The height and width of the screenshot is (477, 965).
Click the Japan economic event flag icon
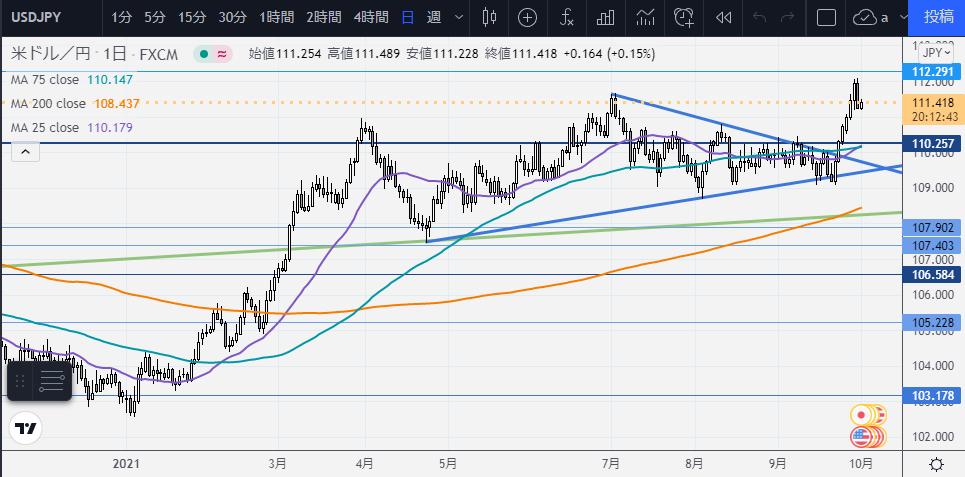(x=862, y=415)
